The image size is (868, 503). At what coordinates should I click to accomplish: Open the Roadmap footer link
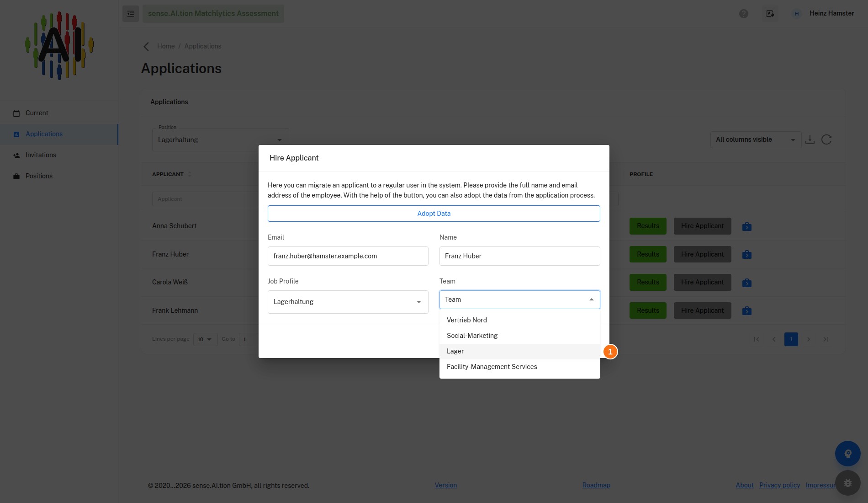(596, 485)
